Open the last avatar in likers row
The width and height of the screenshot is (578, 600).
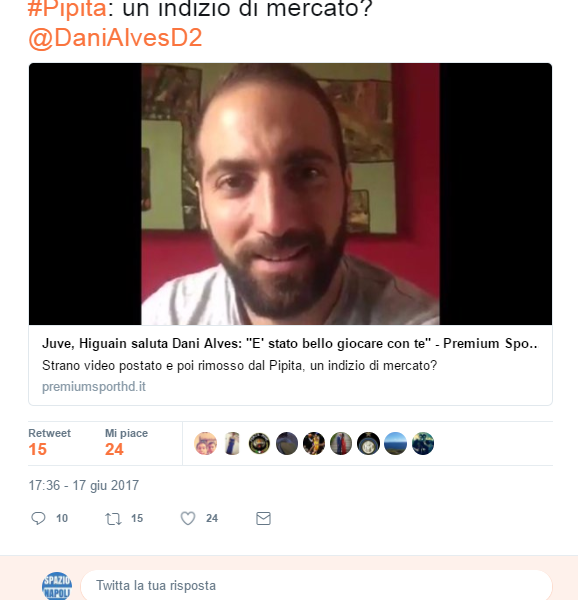[x=423, y=443]
